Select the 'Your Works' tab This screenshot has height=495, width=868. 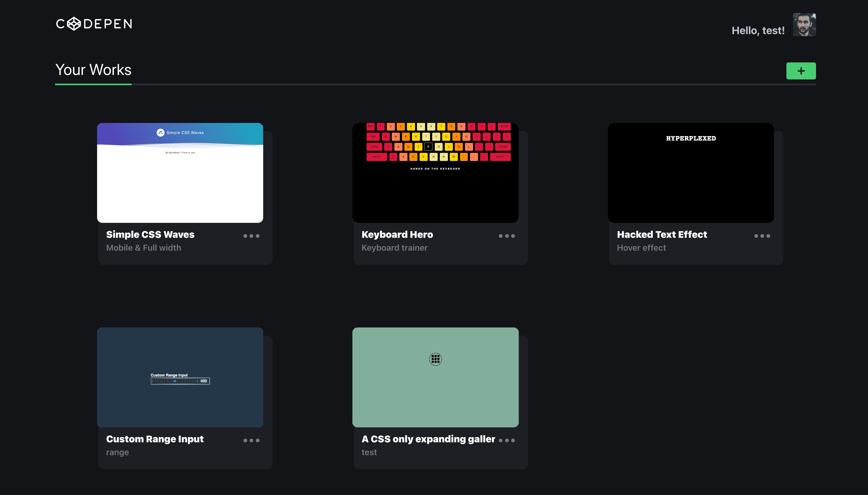(93, 70)
